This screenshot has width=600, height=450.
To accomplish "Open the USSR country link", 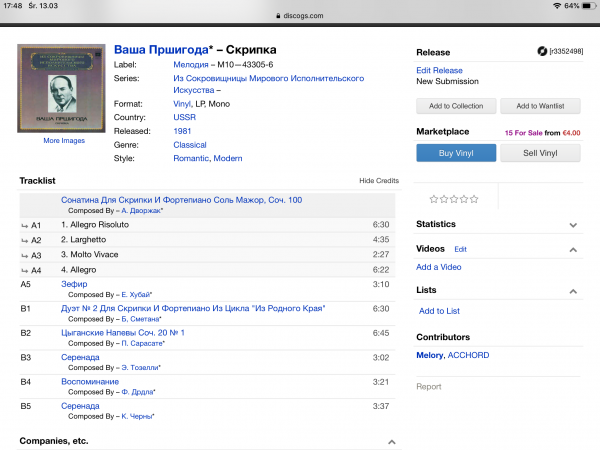I will point(184,117).
